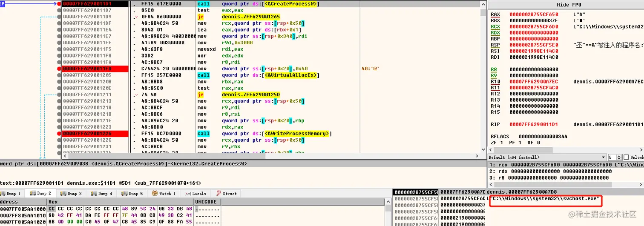
Task: Select the RBX register value
Action: pos(534,20)
